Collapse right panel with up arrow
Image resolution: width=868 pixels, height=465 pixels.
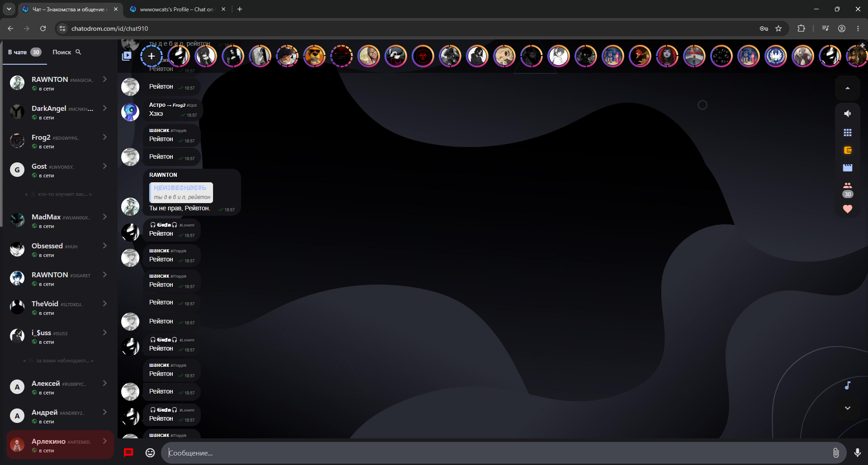coord(848,88)
